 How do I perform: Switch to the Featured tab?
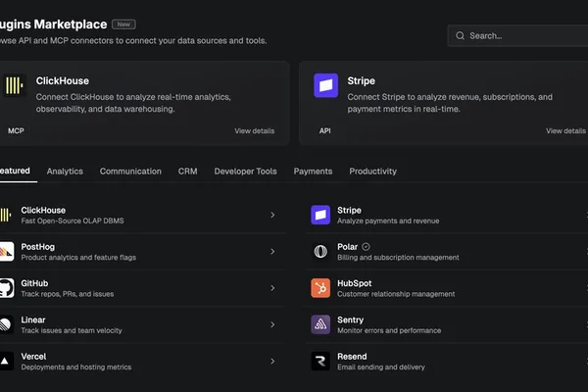tap(15, 171)
